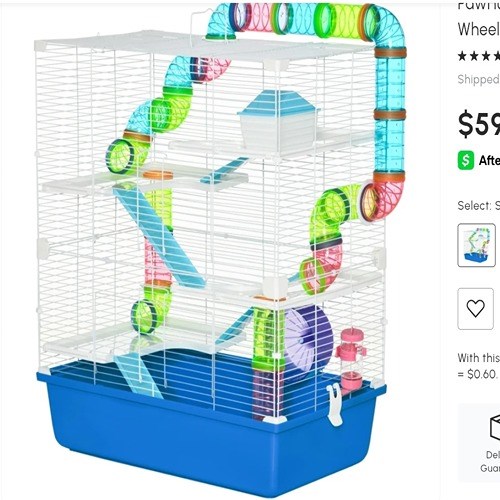Click the product title ending in Wheel
The image size is (500, 500).
click(x=479, y=29)
